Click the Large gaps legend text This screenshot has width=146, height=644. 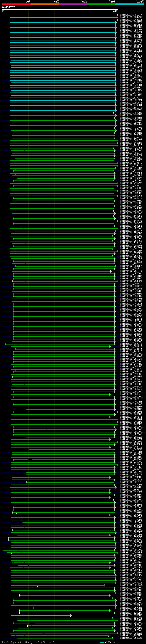pos(28,642)
